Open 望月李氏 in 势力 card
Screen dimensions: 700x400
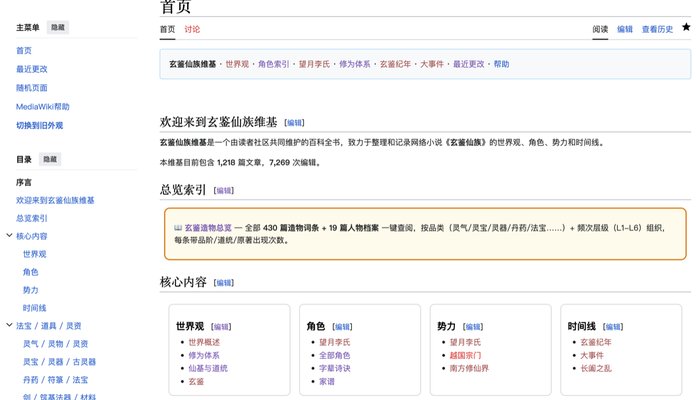pos(465,342)
